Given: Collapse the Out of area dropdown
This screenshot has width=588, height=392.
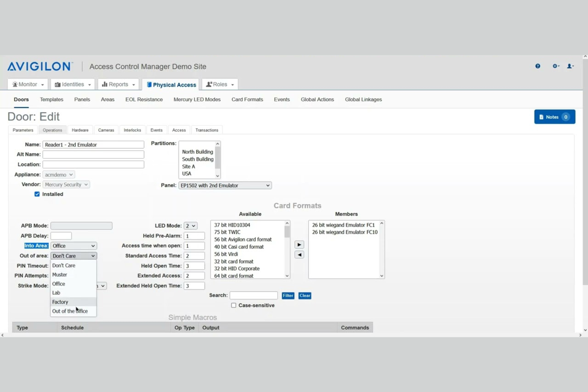Looking at the screenshot, I should 73,256.
